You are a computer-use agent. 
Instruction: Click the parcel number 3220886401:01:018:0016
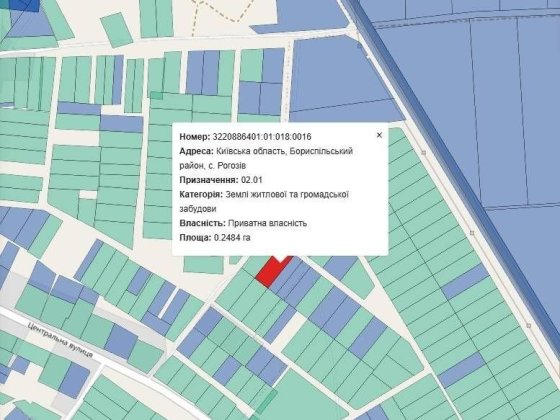[262, 137]
